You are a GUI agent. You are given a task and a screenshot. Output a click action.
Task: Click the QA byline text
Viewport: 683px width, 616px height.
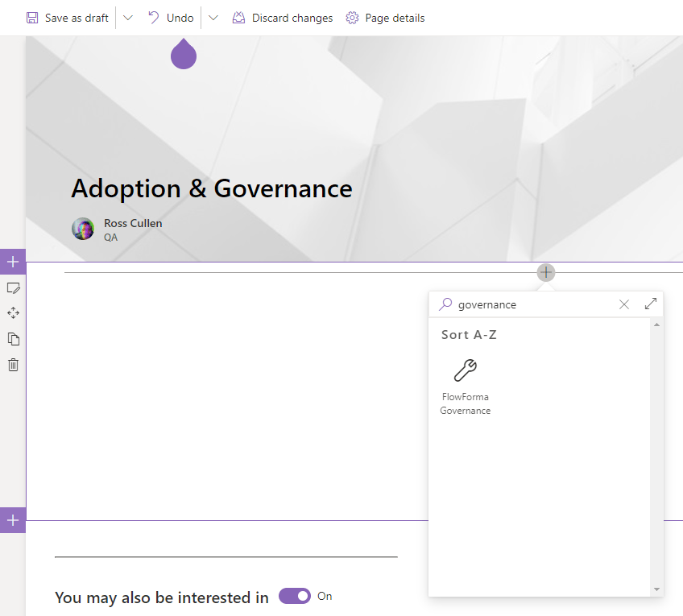tap(110, 238)
